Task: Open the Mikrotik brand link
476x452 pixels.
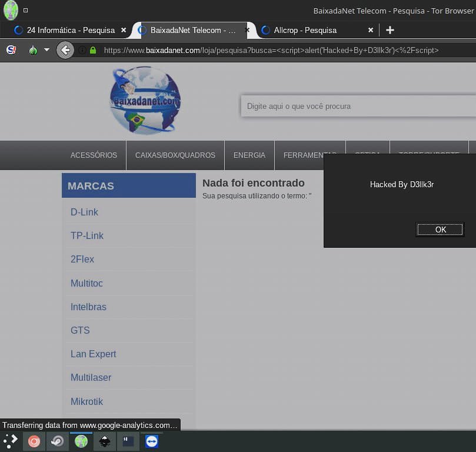Action: click(x=87, y=401)
